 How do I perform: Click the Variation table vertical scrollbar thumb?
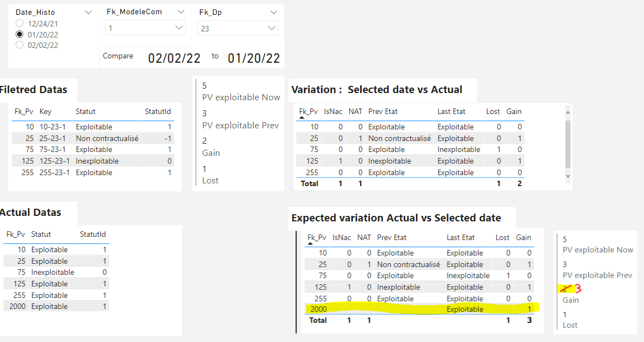(x=568, y=144)
